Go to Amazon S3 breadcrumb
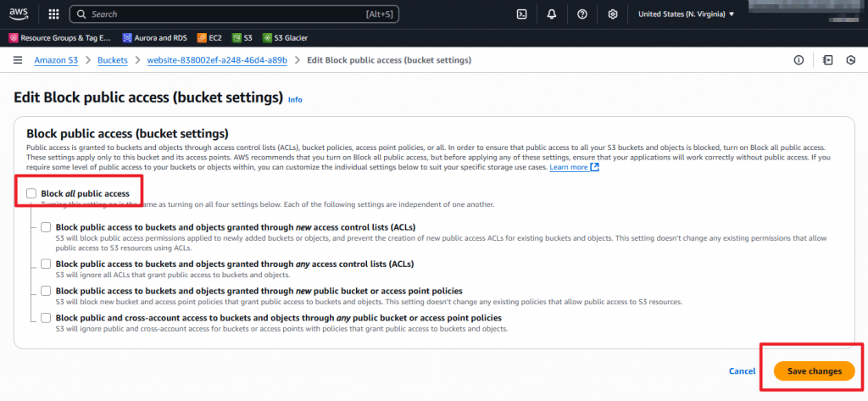Image resolution: width=868 pixels, height=401 pixels. 56,60
